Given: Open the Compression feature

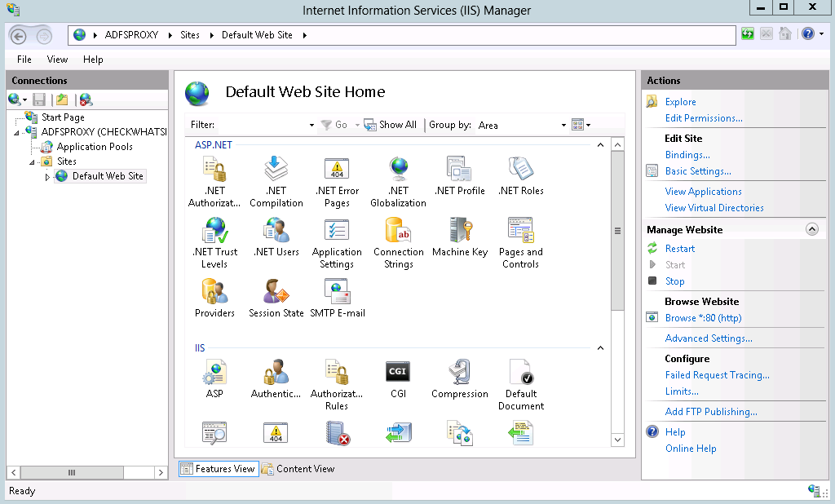Looking at the screenshot, I should click(x=460, y=378).
